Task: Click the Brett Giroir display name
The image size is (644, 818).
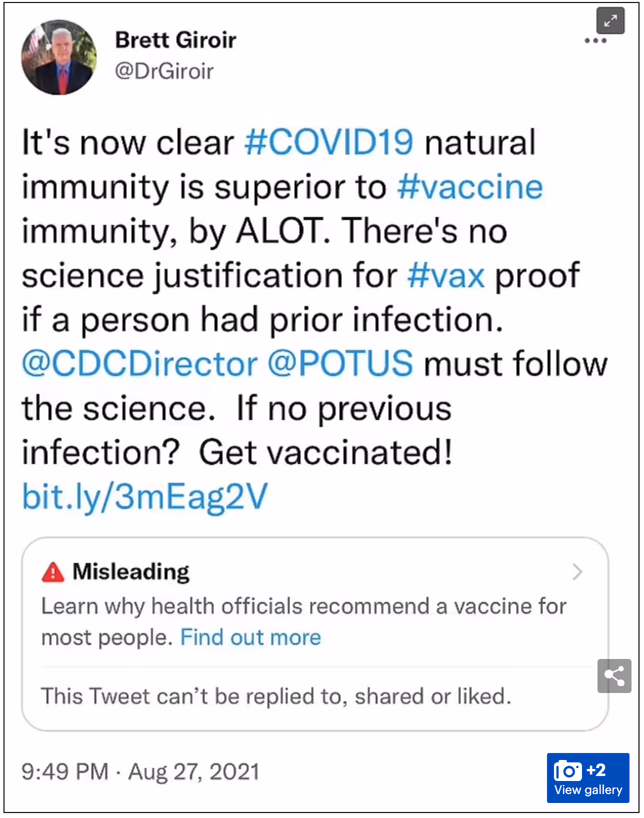Action: (175, 40)
